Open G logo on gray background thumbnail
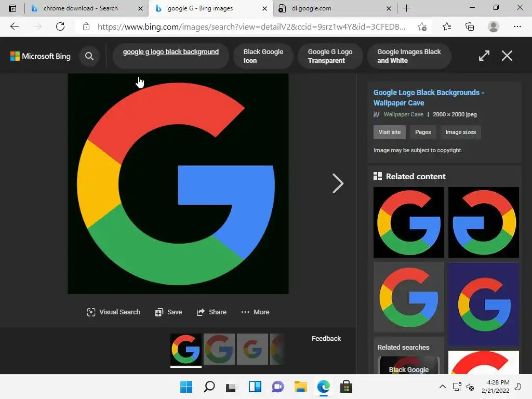 [408, 297]
